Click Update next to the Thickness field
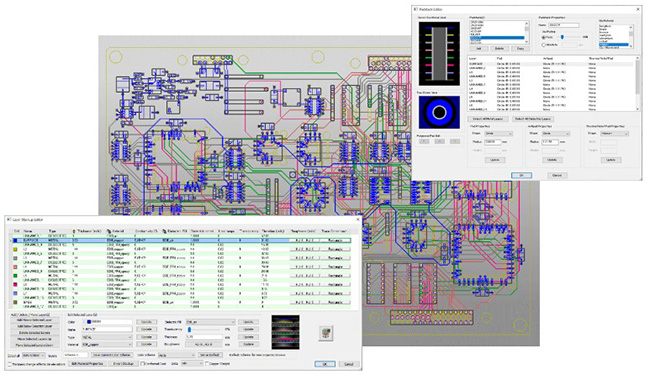This screenshot has height=375, width=650. tap(248, 337)
